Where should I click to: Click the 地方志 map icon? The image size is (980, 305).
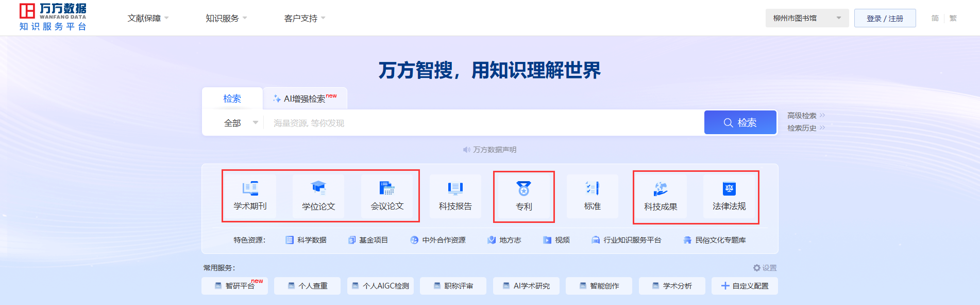tap(492, 240)
